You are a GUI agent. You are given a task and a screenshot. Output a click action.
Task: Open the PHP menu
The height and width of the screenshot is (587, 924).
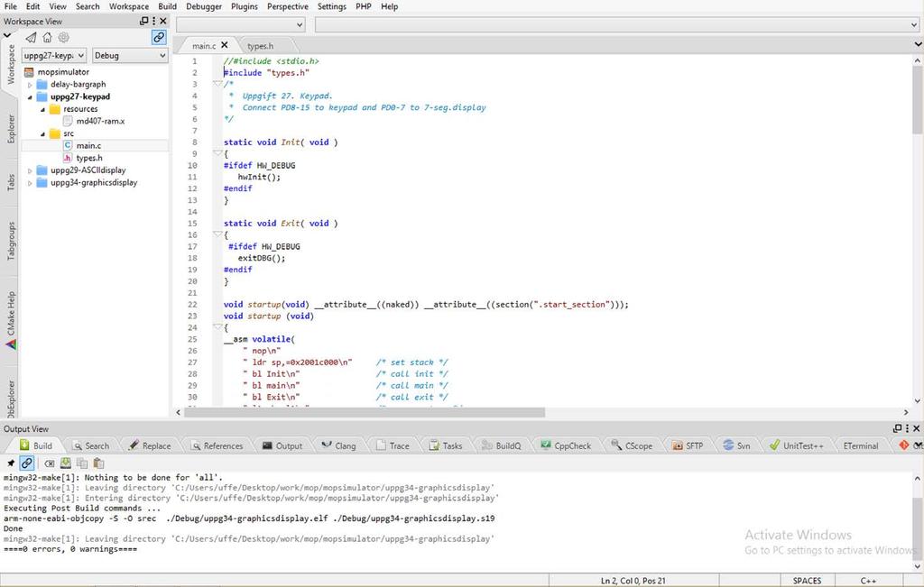[x=363, y=6]
